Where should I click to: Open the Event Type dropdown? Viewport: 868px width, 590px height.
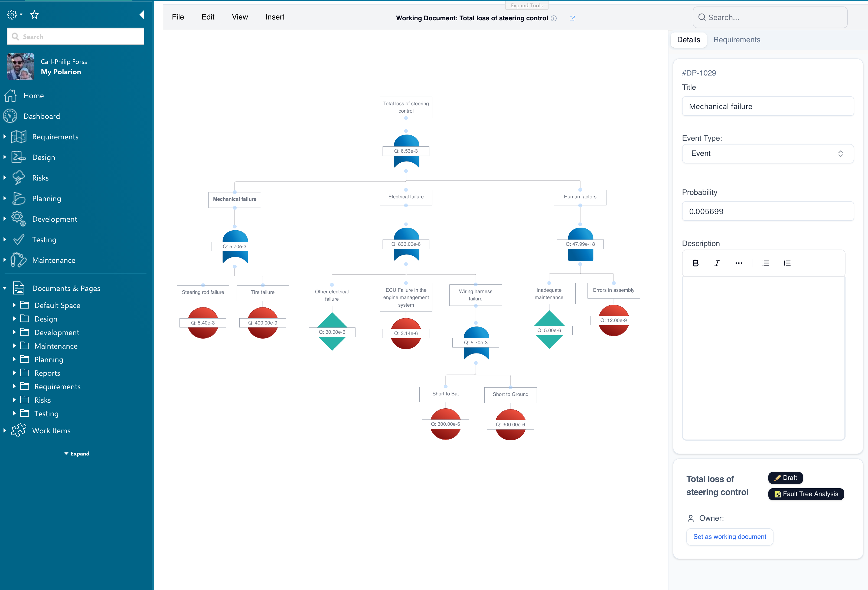768,153
